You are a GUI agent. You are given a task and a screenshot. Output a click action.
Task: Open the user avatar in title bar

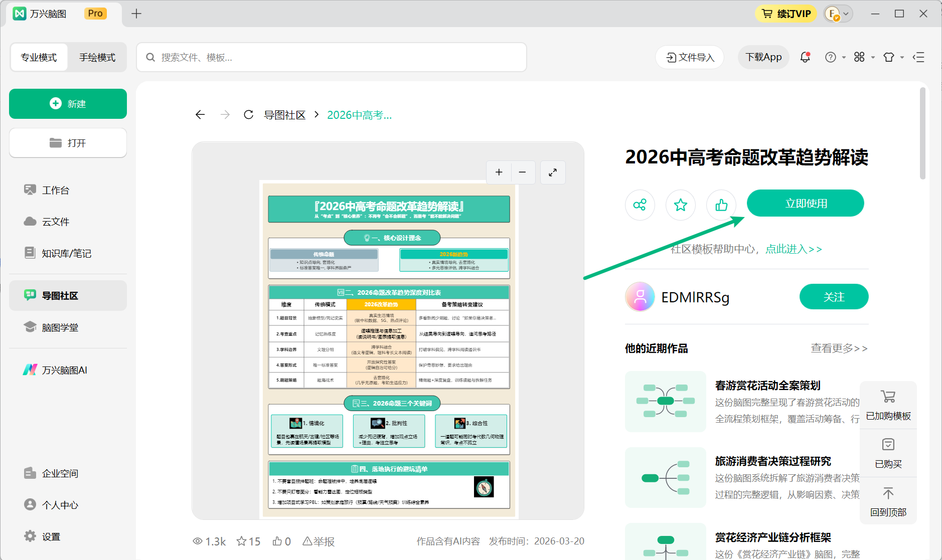[x=833, y=14]
